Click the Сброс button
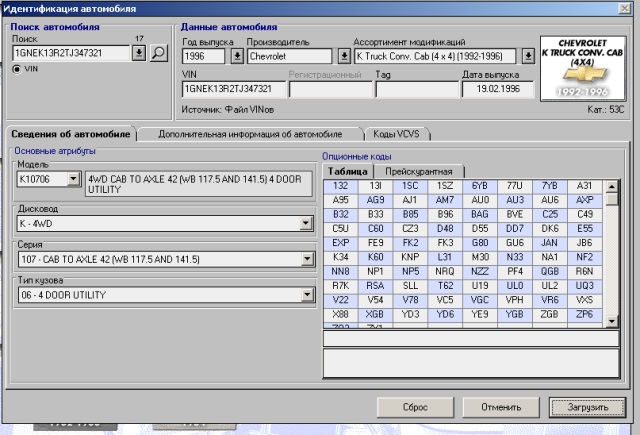The width and height of the screenshot is (640, 435). 415,407
